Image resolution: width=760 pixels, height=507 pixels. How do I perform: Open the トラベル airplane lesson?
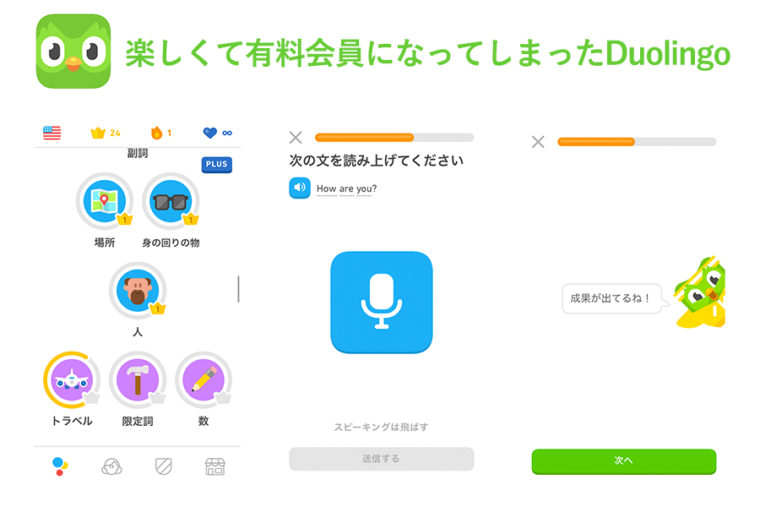click(x=72, y=380)
